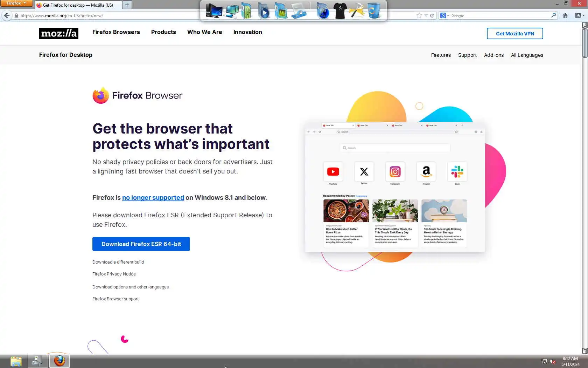Open the orange Firefox application menu
This screenshot has width=588, height=368.
pyautogui.click(x=16, y=3)
